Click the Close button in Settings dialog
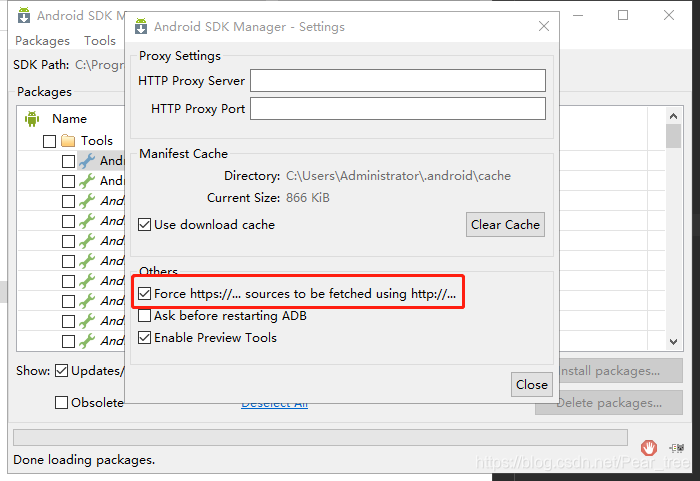 click(x=531, y=385)
